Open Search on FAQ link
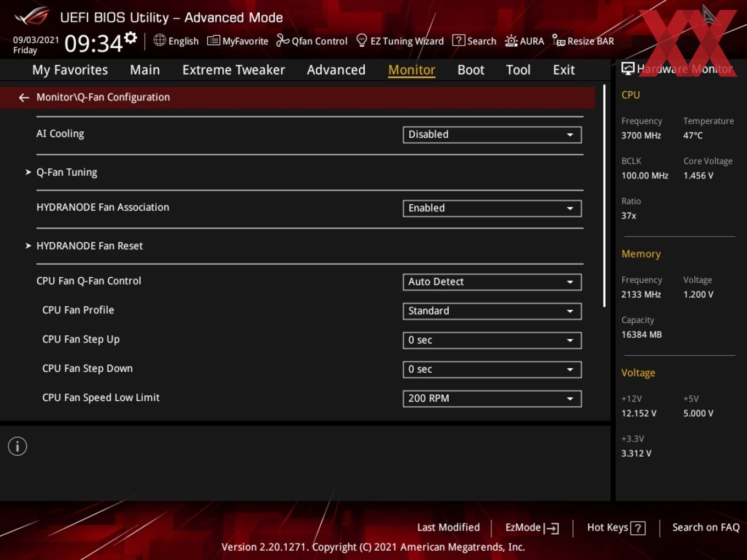Screen dimensions: 747x560 (x=706, y=528)
